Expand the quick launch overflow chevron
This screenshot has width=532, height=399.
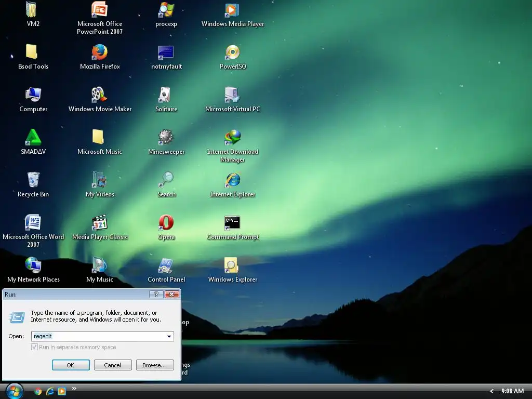tap(74, 389)
